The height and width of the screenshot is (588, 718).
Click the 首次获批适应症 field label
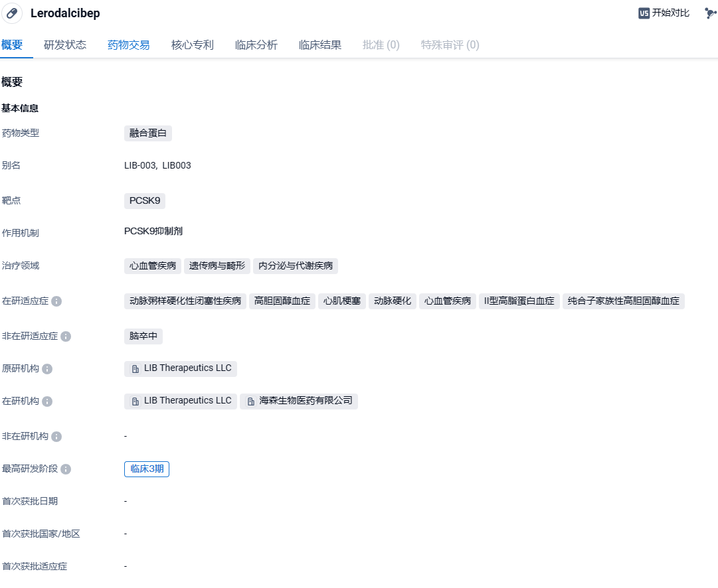tap(35, 567)
